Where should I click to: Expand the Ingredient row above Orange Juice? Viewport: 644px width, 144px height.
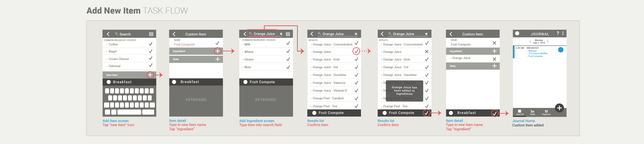coord(473,51)
